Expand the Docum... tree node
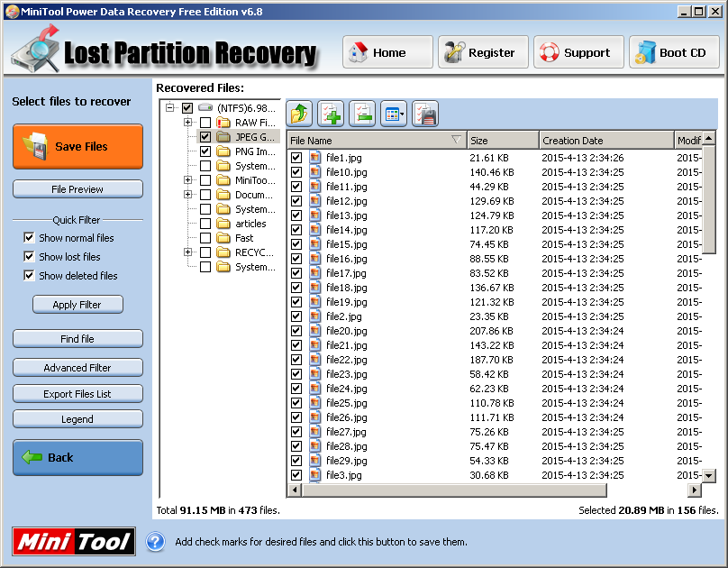 (188, 194)
